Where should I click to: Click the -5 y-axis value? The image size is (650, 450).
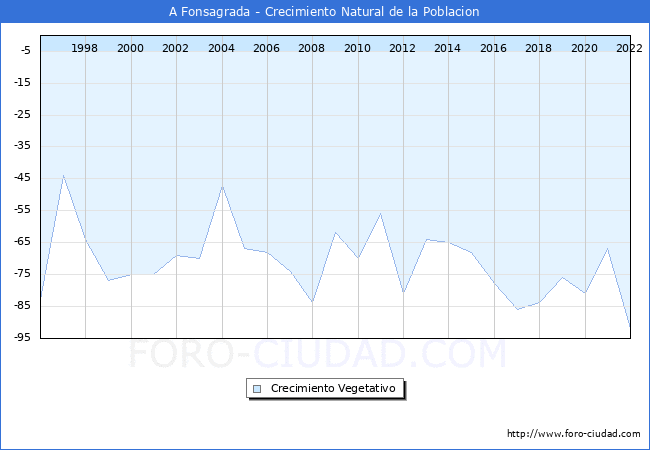coord(25,51)
